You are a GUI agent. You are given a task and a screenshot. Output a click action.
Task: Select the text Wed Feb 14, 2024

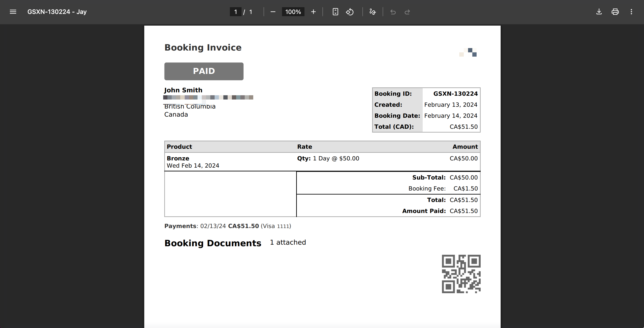click(x=193, y=166)
